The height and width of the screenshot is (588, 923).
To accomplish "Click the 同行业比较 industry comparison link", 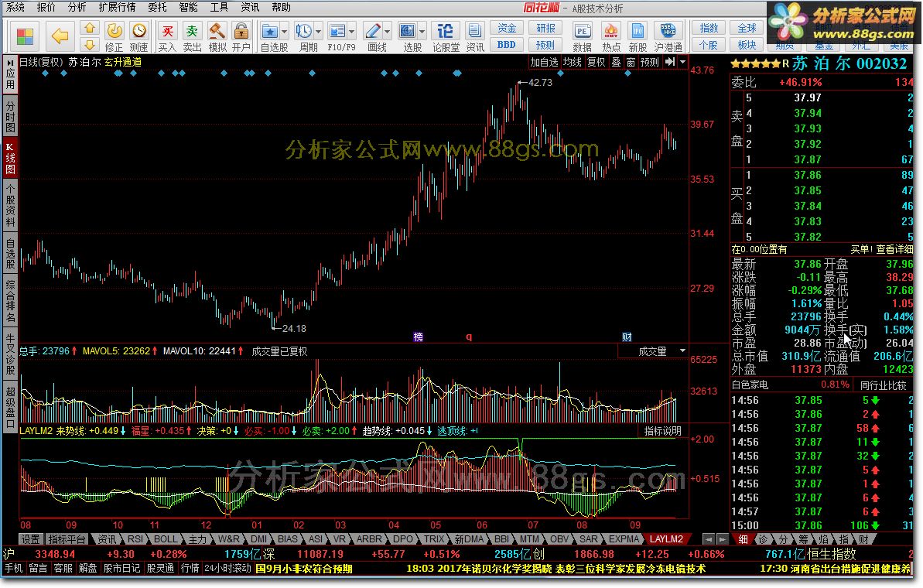I will [883, 385].
